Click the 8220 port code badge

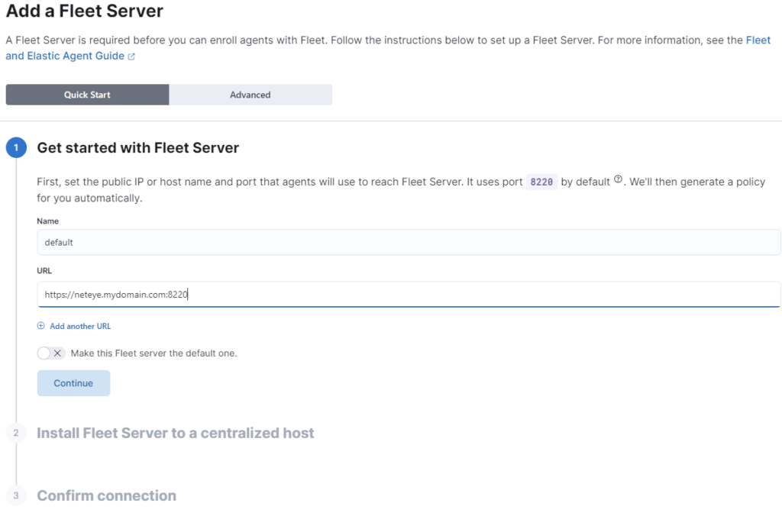coord(541,182)
